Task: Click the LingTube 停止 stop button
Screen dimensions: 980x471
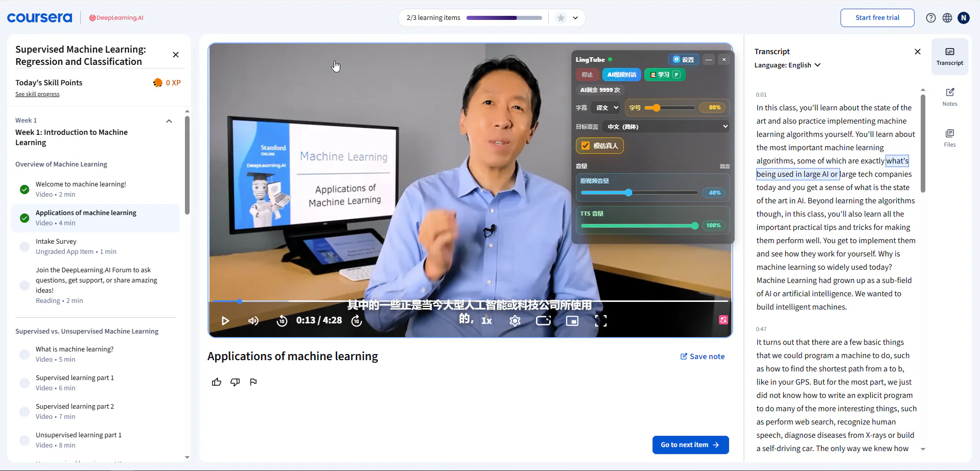Action: tap(588, 75)
